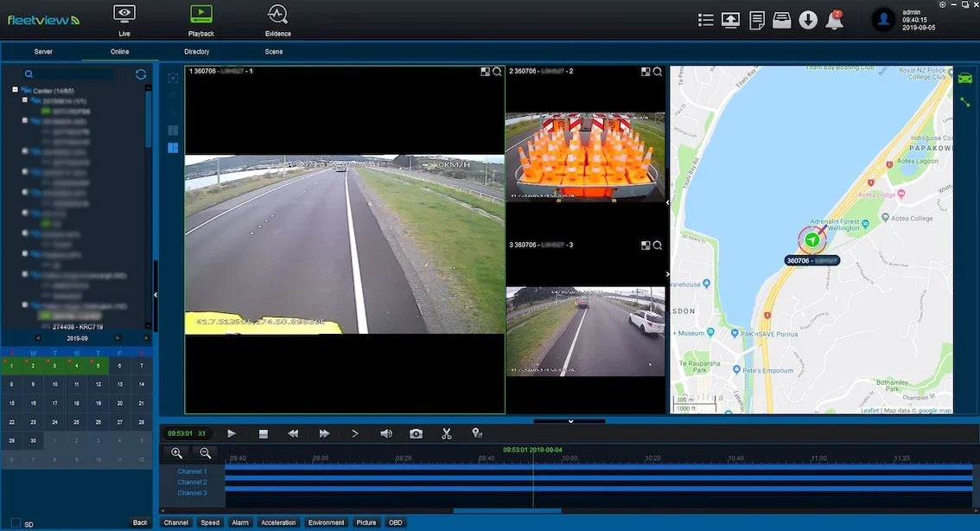Screen dimensions: 980x531
Task: Click the timeline zoom-in magnifier icon
Action: click(x=176, y=452)
